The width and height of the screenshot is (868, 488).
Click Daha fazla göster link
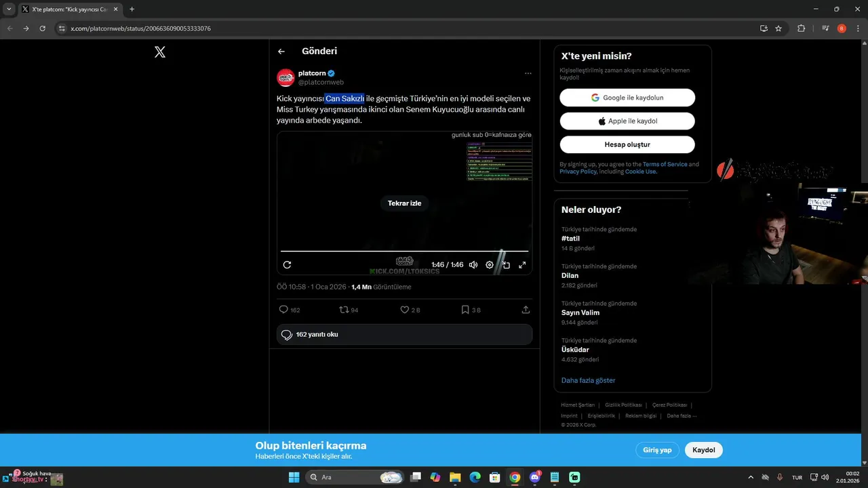point(588,380)
